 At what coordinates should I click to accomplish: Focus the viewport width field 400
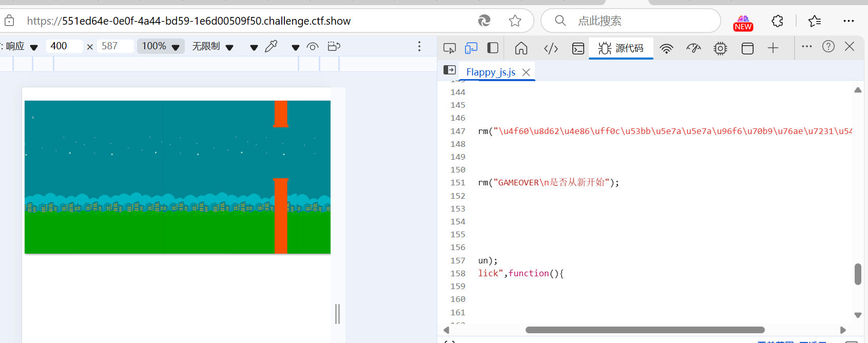coord(64,46)
